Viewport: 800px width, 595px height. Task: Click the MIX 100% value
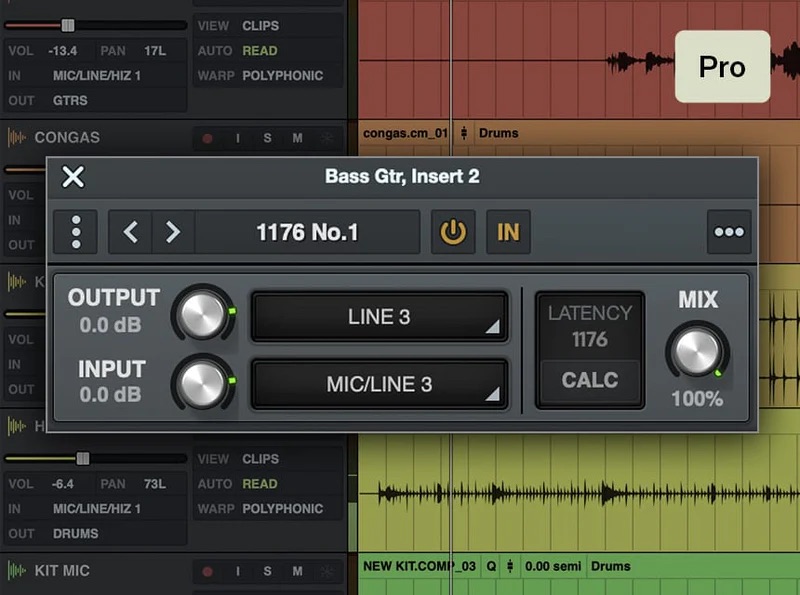[697, 399]
